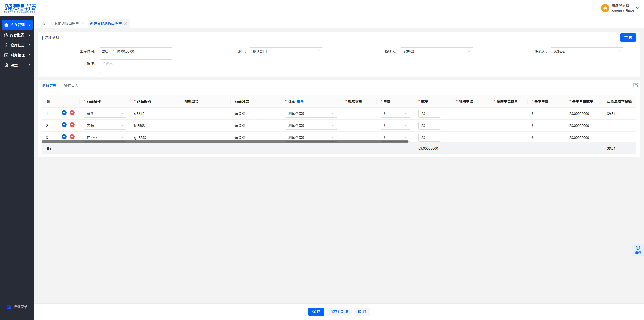Open the 任务 floating panel icon
The height and width of the screenshot is (320, 644).
pyautogui.click(x=638, y=250)
